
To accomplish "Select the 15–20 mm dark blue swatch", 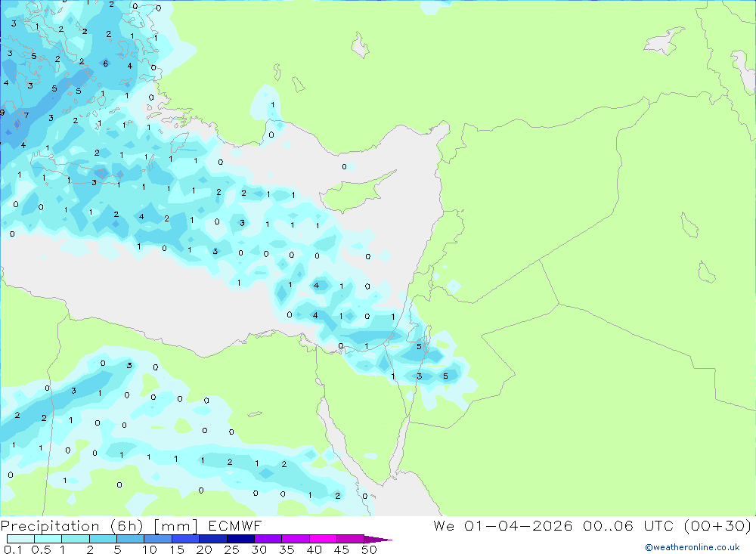I will pyautogui.click(x=186, y=539).
